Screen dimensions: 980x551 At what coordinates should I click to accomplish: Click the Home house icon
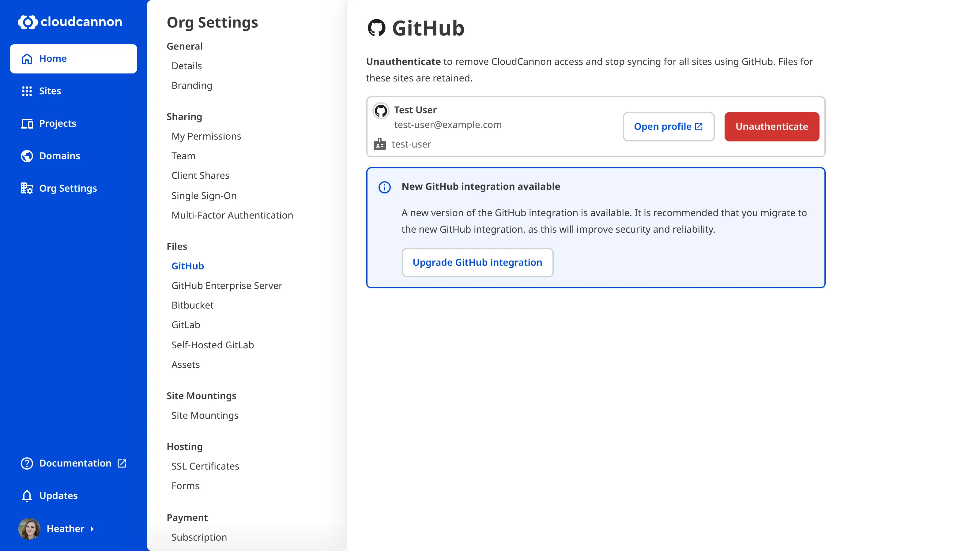click(27, 58)
